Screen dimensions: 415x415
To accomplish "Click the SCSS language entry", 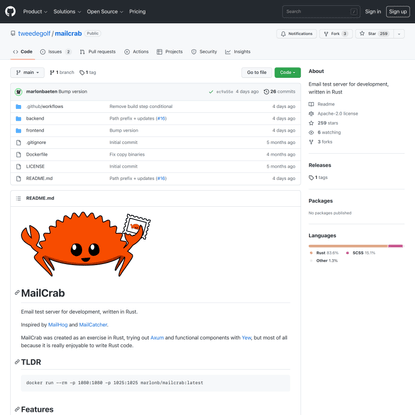I will [360, 253].
